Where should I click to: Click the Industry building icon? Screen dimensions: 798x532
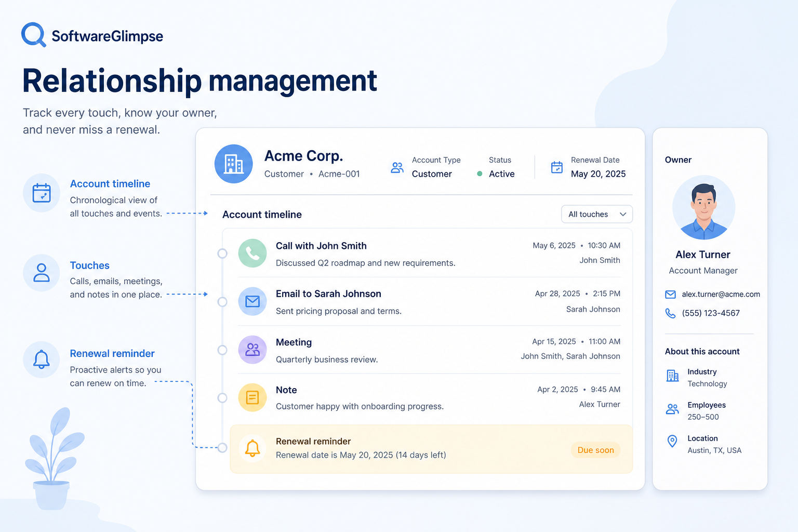click(672, 376)
